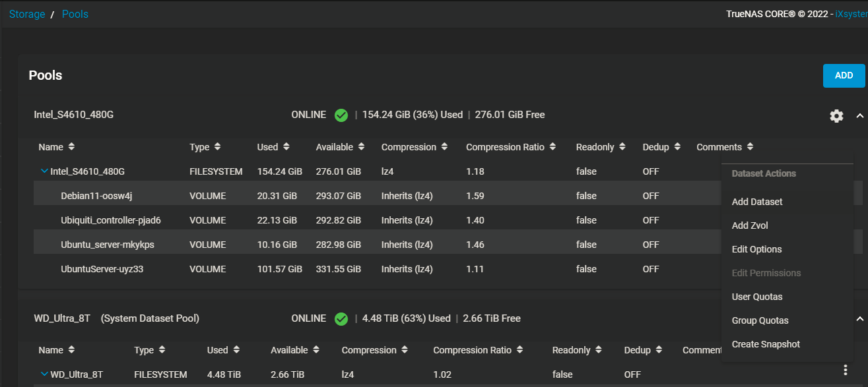
Task: Sort the WD_Ultra_8T table by Compression
Action: pos(376,350)
